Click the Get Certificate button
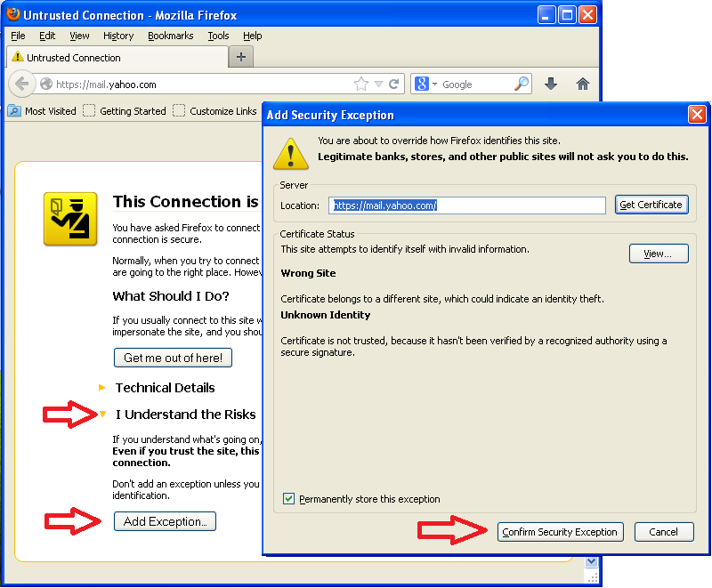This screenshot has height=588, width=712. tap(651, 205)
